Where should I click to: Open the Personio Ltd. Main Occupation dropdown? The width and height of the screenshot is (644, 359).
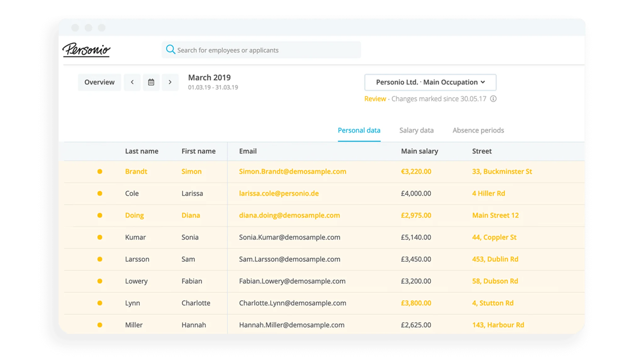click(x=430, y=82)
